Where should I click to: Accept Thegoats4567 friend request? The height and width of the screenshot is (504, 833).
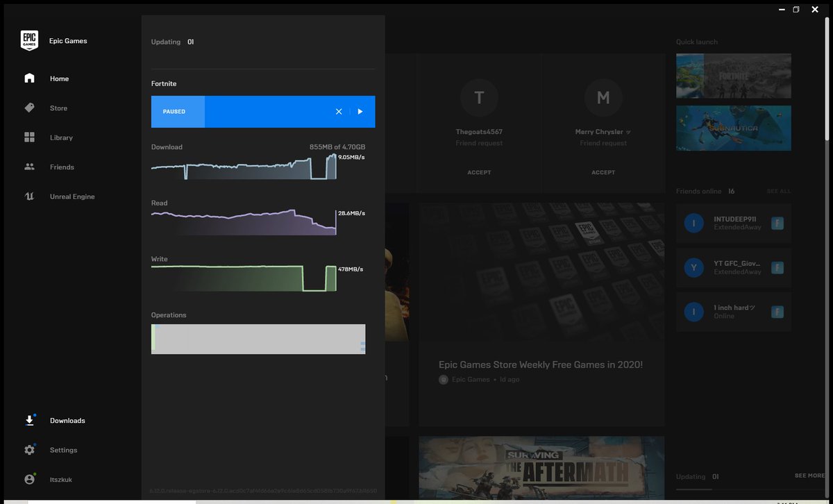[x=479, y=172]
